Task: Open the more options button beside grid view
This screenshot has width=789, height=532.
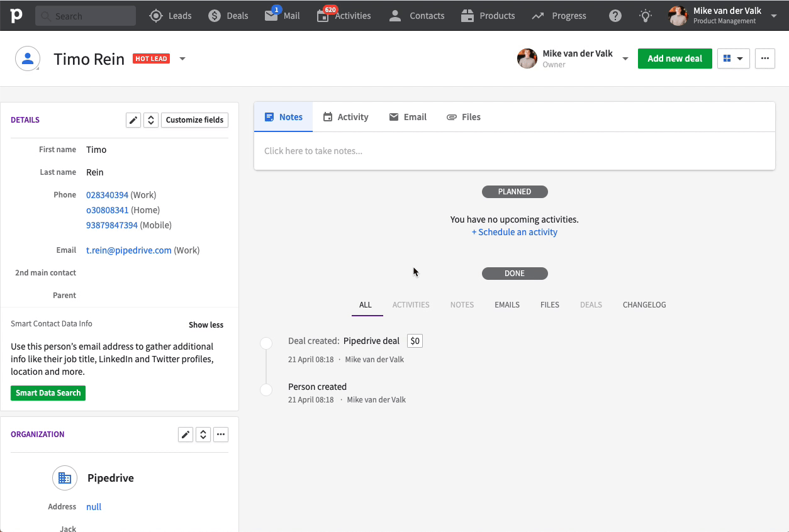Action: click(x=764, y=58)
